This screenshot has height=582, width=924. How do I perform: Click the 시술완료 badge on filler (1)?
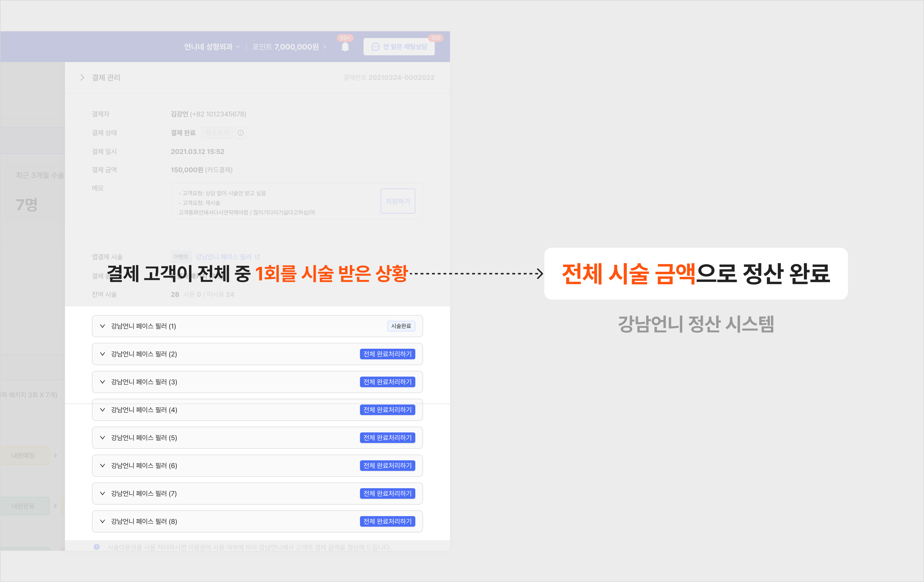(401, 326)
